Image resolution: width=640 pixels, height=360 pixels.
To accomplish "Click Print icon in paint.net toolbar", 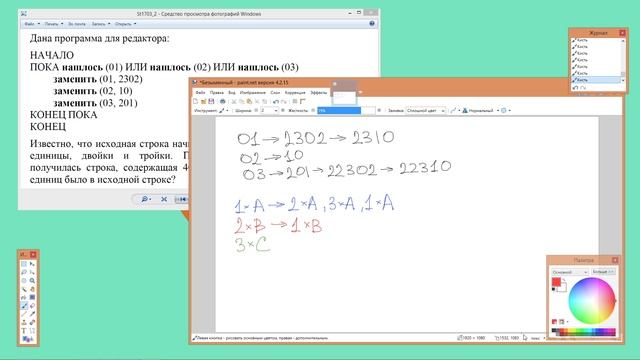I will point(222,101).
